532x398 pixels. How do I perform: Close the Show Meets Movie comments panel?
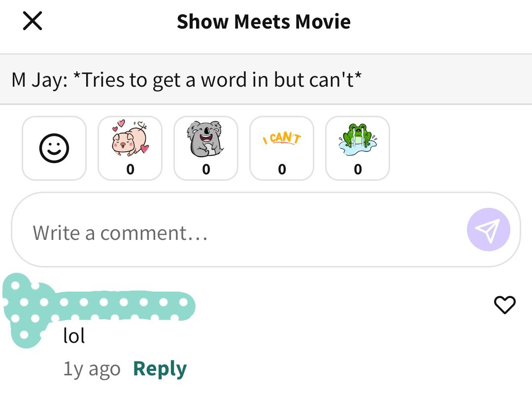click(x=33, y=21)
